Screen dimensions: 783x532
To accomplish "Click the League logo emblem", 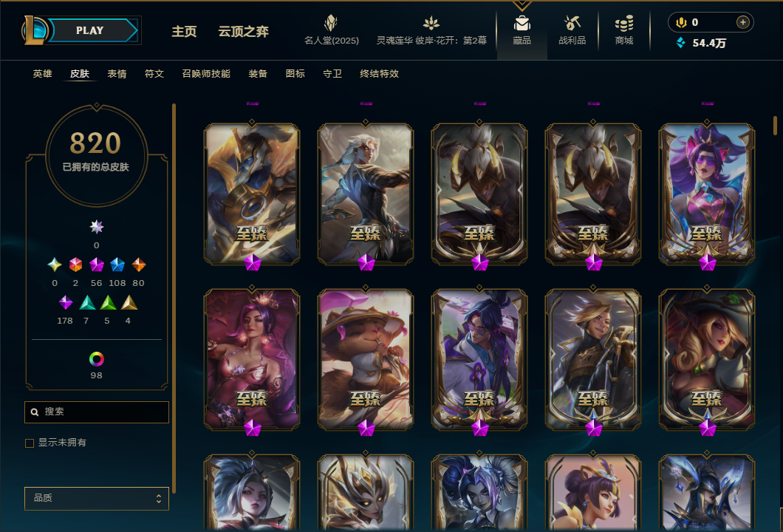I will pyautogui.click(x=34, y=30).
